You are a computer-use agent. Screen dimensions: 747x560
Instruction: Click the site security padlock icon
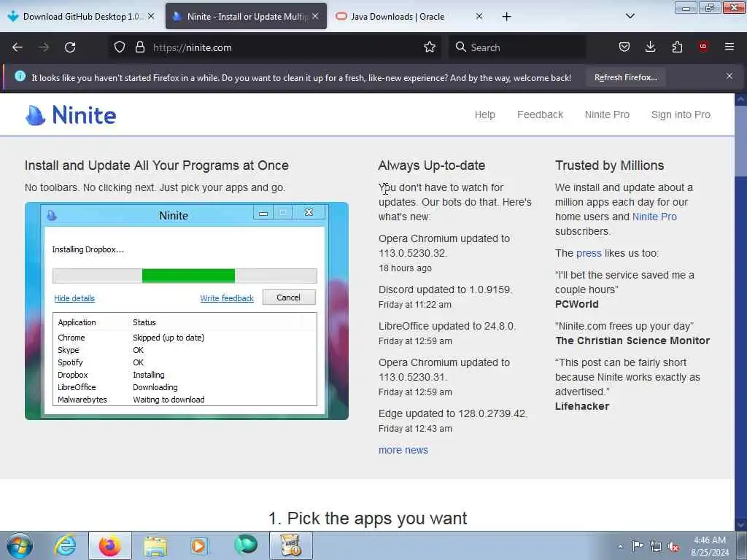pos(139,47)
